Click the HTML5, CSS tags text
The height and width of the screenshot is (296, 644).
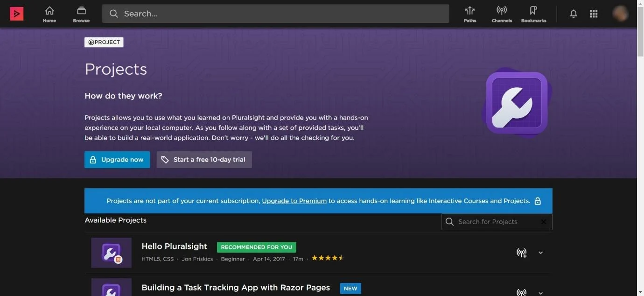157,259
